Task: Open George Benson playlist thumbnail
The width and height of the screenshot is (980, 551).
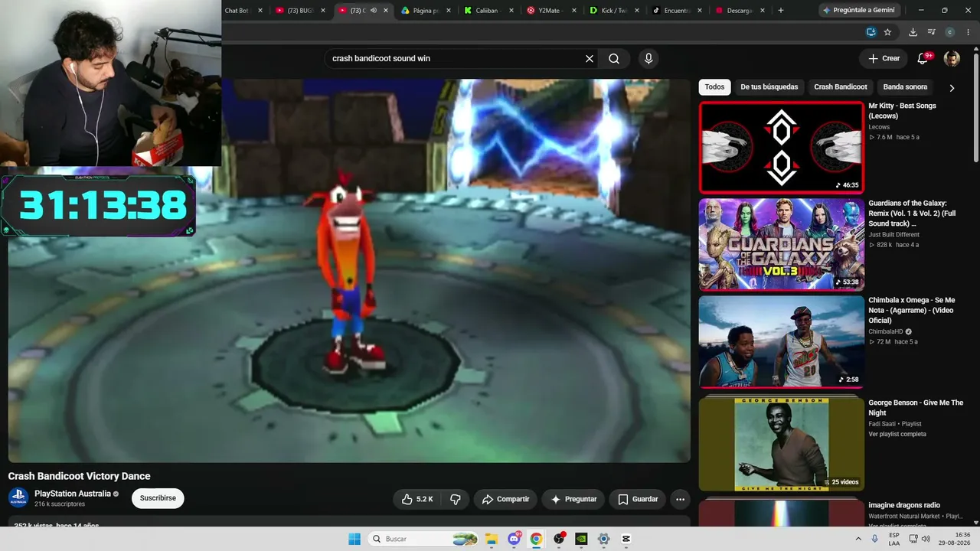Action: point(781,444)
